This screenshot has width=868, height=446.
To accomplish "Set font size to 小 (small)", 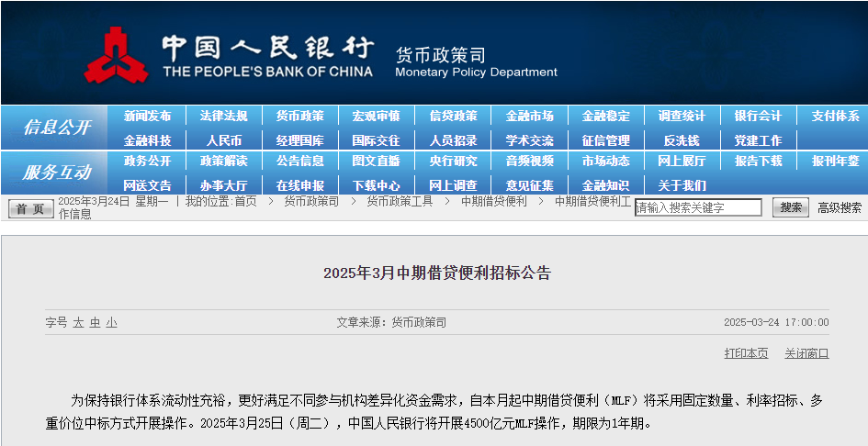I will 111,323.
